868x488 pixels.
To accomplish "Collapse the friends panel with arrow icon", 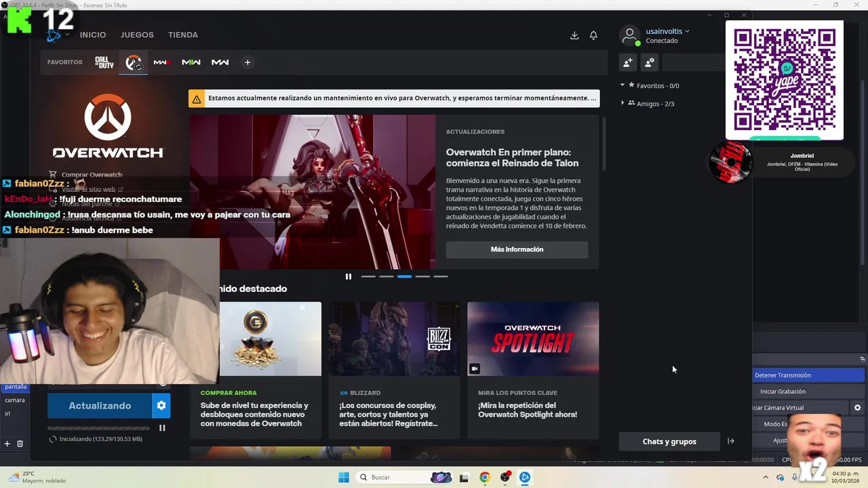I will [731, 441].
